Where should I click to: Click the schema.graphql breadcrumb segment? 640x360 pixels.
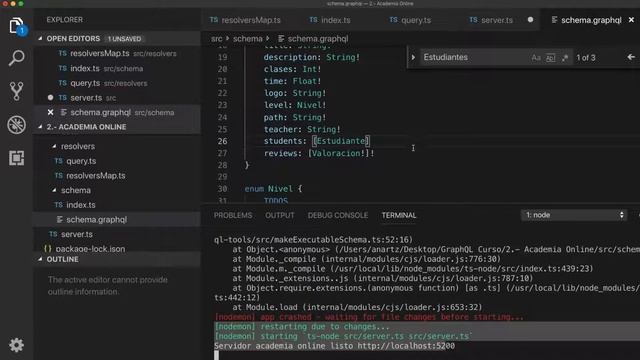[313, 39]
